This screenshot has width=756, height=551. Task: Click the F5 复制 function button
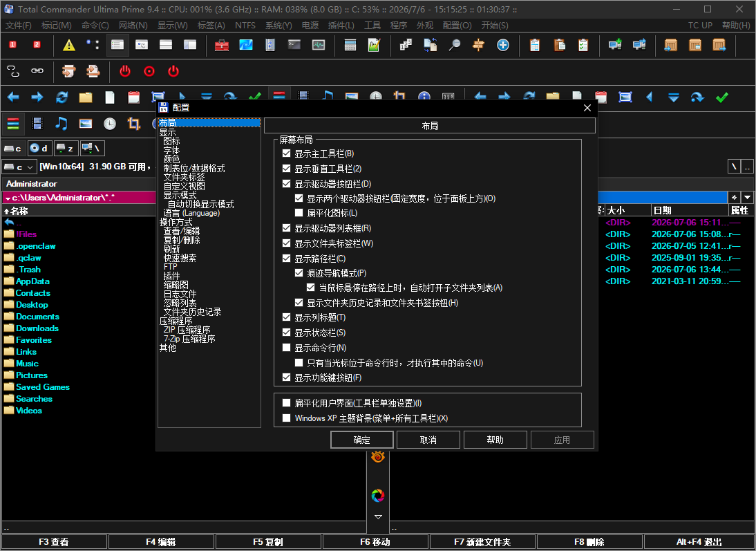coord(268,542)
